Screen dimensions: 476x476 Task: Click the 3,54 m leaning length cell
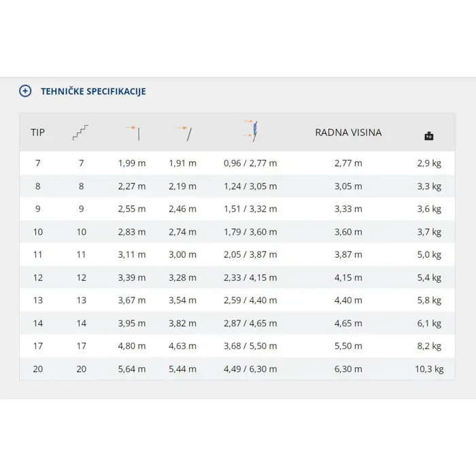coord(182,301)
